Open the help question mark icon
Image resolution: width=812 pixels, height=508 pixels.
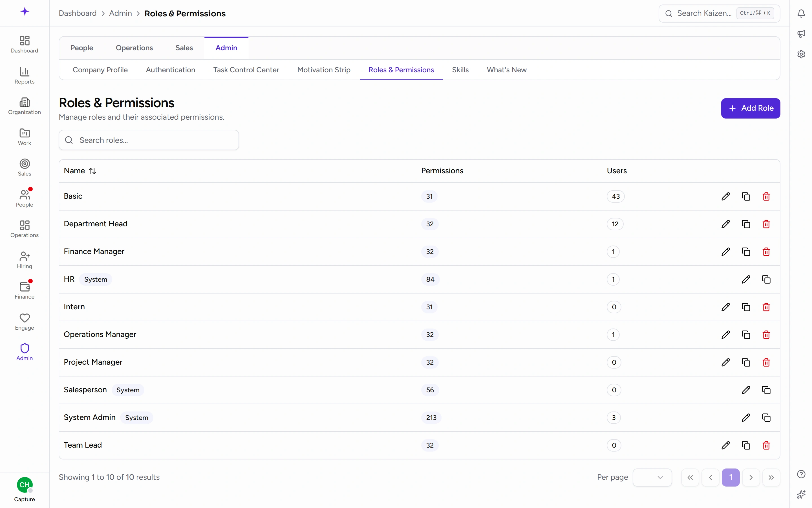[x=801, y=474]
